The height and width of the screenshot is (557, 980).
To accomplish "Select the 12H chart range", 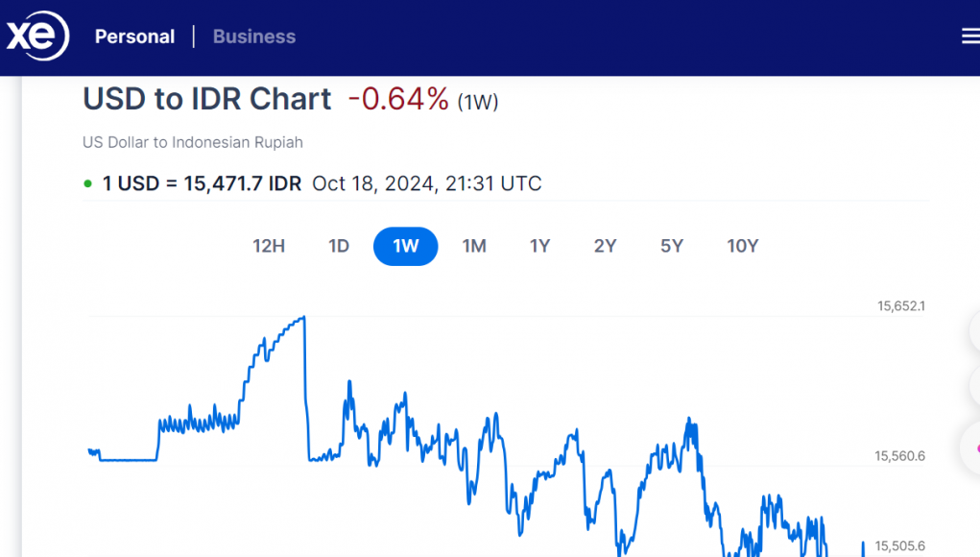I will pos(269,246).
